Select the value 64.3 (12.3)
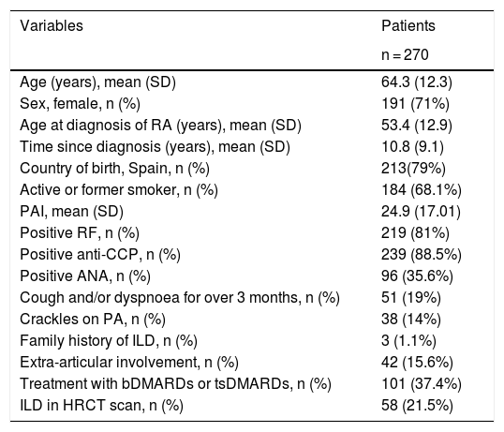 tap(417, 82)
